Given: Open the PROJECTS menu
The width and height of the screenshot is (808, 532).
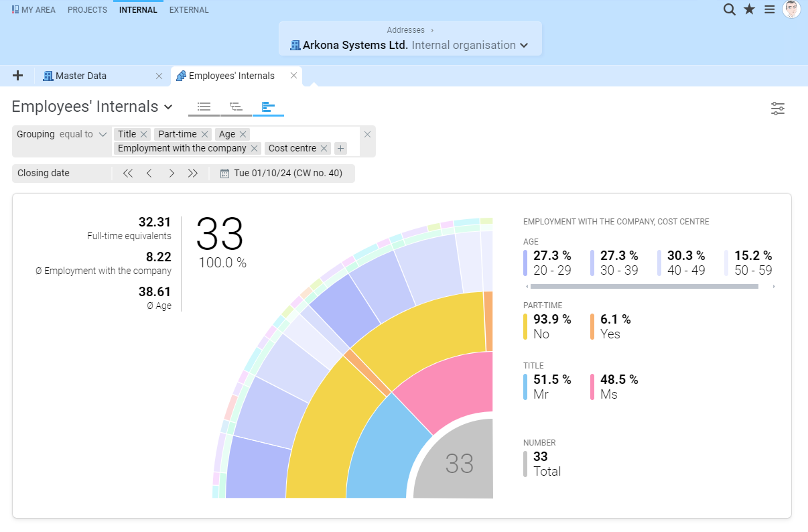Looking at the screenshot, I should pos(87,10).
